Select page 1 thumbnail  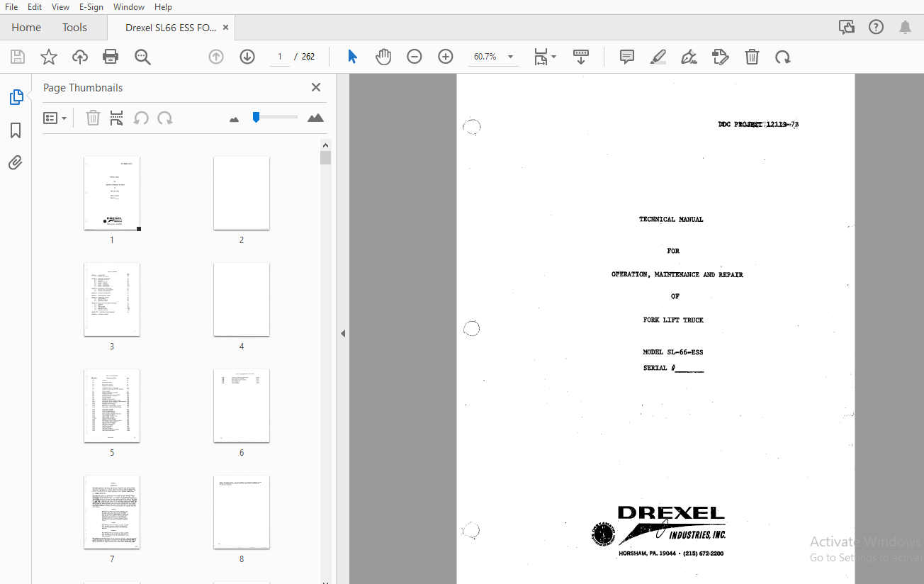[112, 193]
